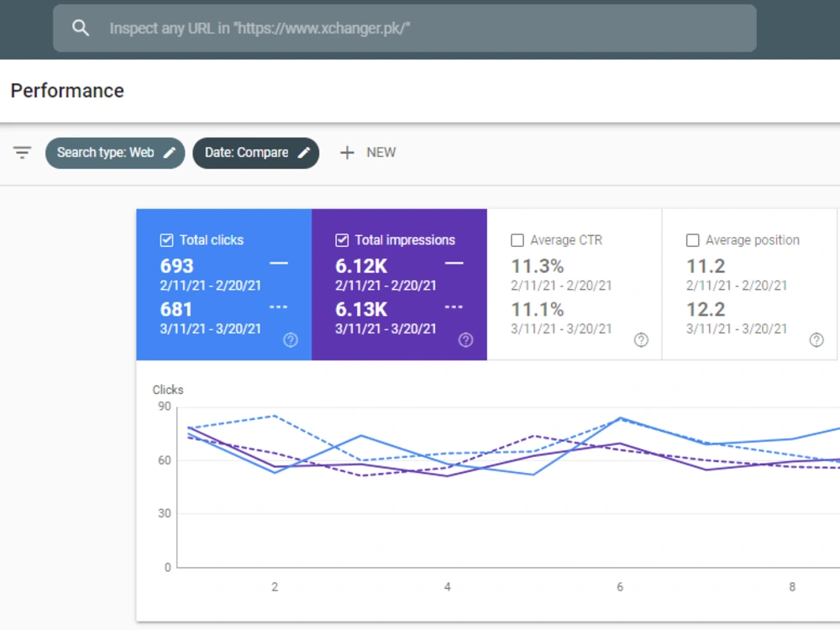Click the Clicks axis label on chart

(168, 390)
